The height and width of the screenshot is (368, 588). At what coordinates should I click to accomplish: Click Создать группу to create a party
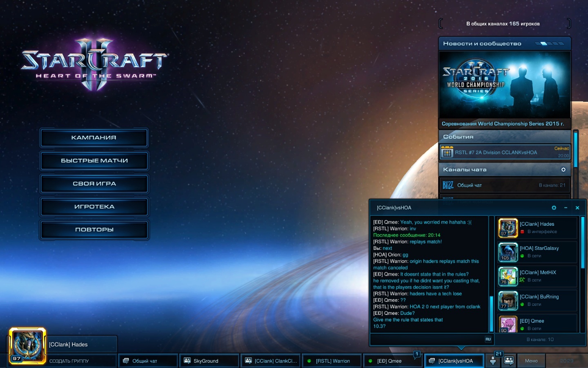[x=69, y=361]
